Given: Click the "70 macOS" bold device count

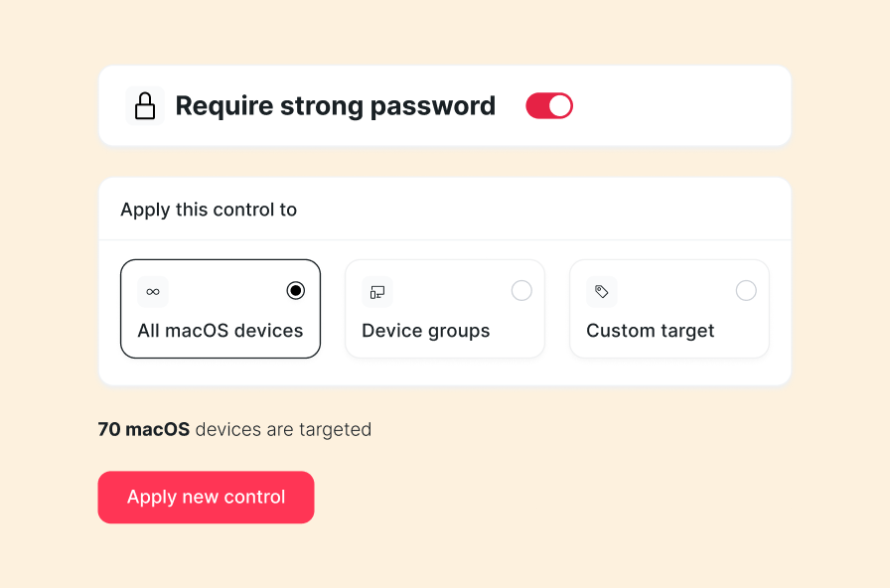Looking at the screenshot, I should (x=144, y=430).
